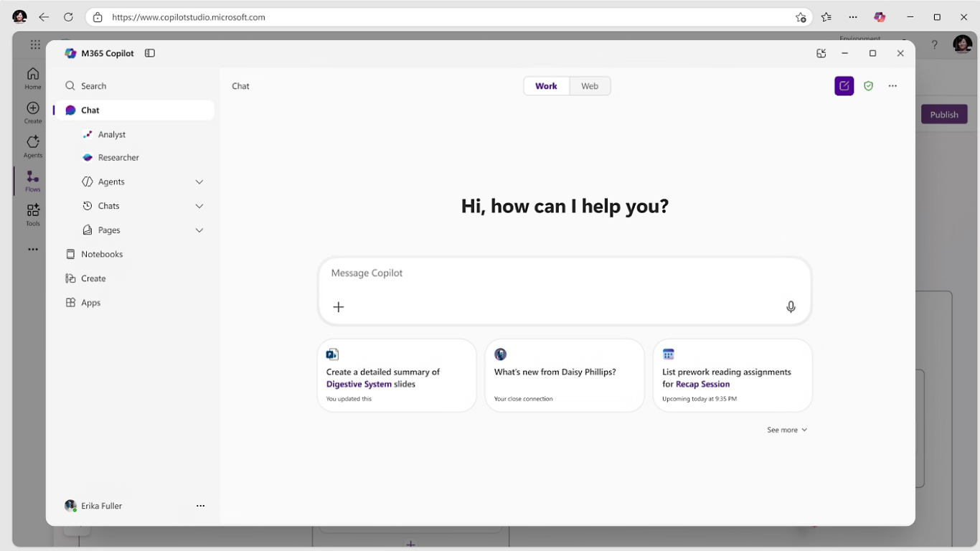Expand the Chats section
Screen dimensions: 980x551
(x=199, y=206)
